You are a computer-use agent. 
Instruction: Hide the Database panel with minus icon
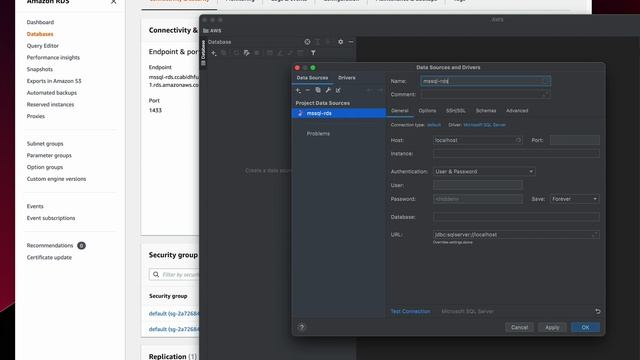(x=351, y=42)
